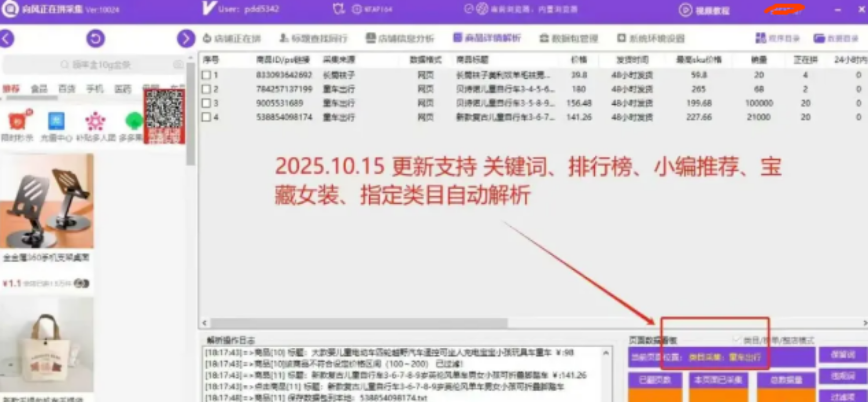This screenshot has height=402, width=868.
Task: Check the checkbox for row 3
Action: coord(207,103)
